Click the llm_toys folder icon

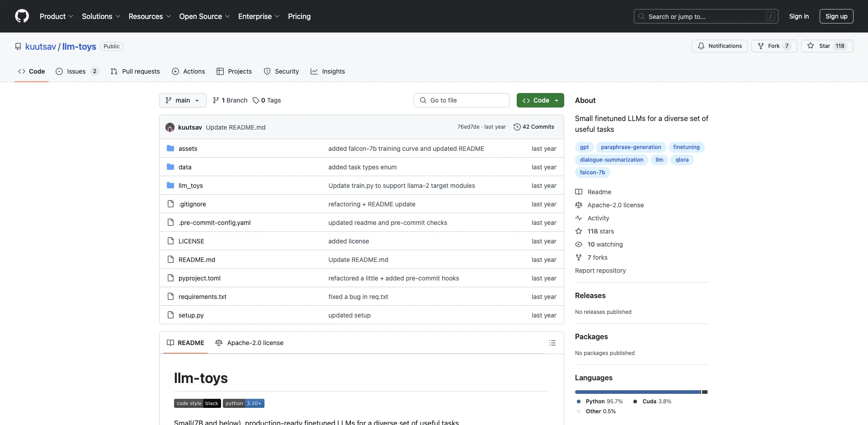click(x=170, y=185)
